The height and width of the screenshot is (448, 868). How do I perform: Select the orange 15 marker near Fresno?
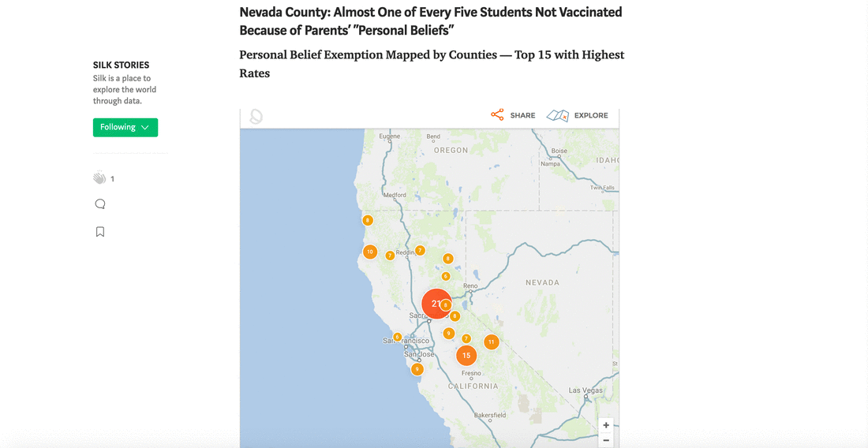(x=466, y=356)
